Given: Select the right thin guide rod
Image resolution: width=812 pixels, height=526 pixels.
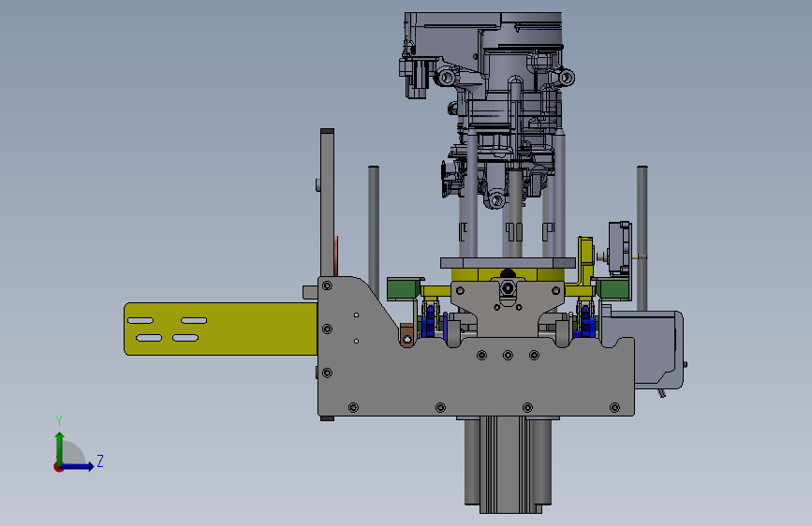Looking at the screenshot, I should 642,238.
